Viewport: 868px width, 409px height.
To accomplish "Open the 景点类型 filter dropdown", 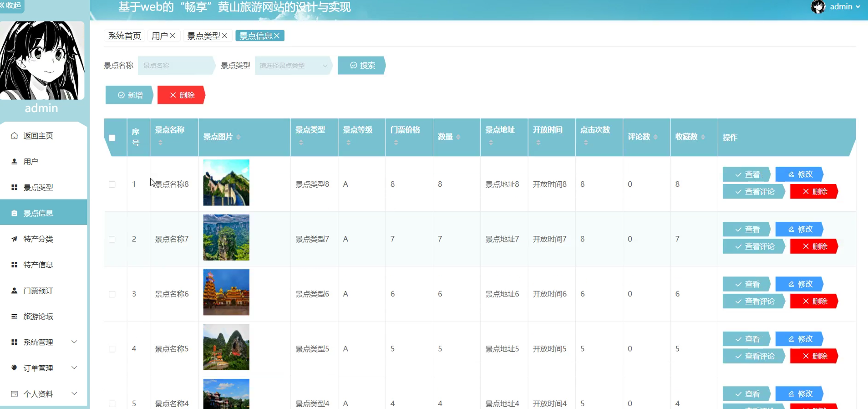I will coord(294,66).
